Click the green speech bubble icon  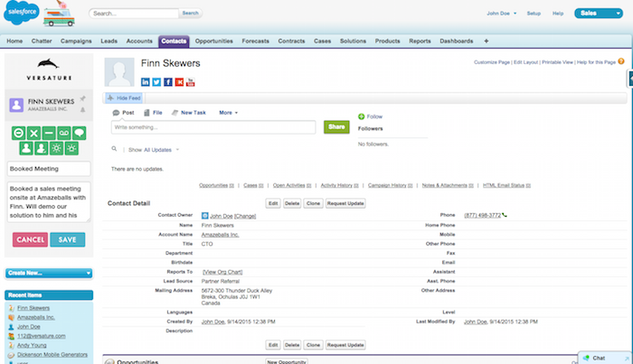pyautogui.click(x=80, y=133)
